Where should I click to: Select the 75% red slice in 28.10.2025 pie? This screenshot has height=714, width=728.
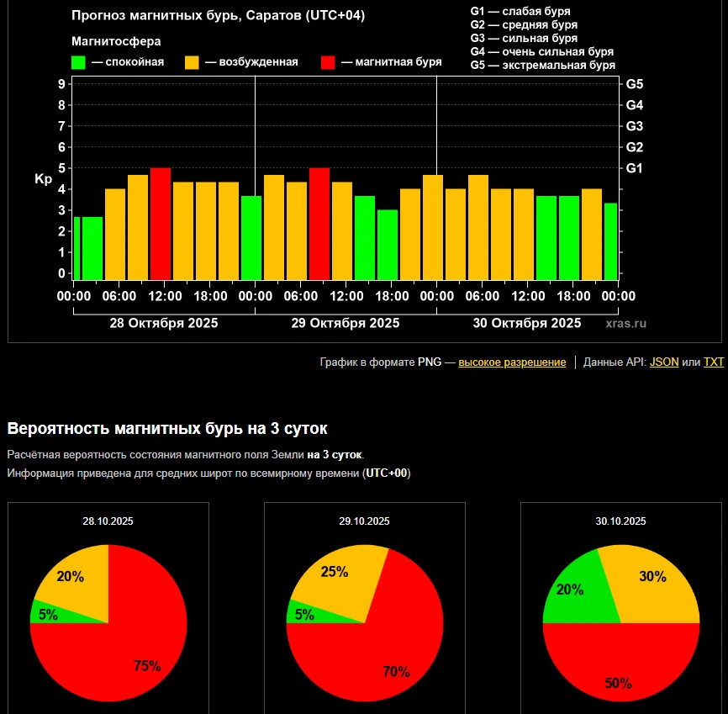(x=126, y=656)
